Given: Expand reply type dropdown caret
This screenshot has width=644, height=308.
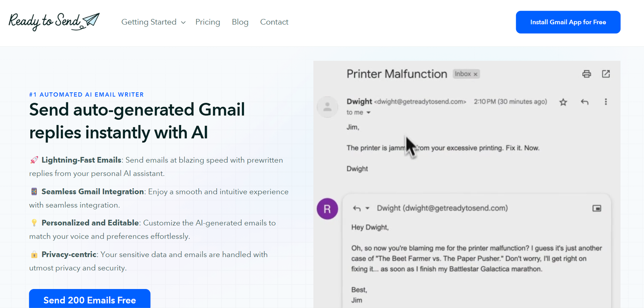Looking at the screenshot, I should 367,208.
